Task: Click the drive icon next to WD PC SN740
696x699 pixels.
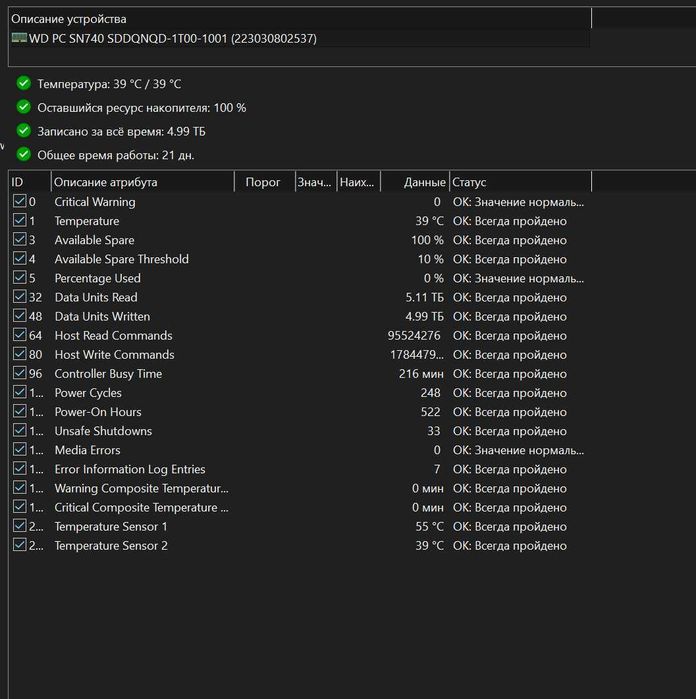Action: [19, 38]
